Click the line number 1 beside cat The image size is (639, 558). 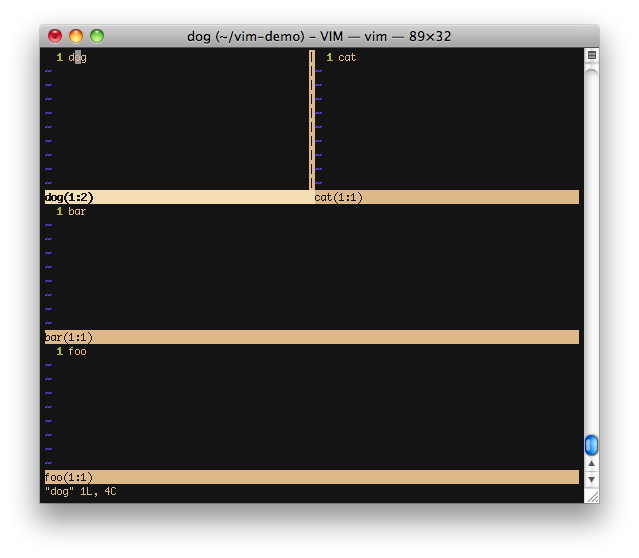(x=330, y=57)
